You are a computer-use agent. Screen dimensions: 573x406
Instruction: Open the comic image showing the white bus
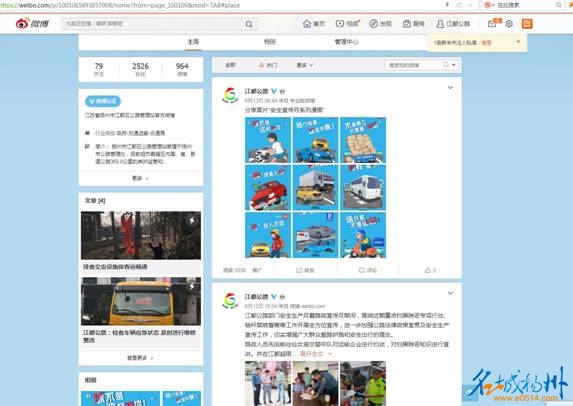tap(363, 187)
